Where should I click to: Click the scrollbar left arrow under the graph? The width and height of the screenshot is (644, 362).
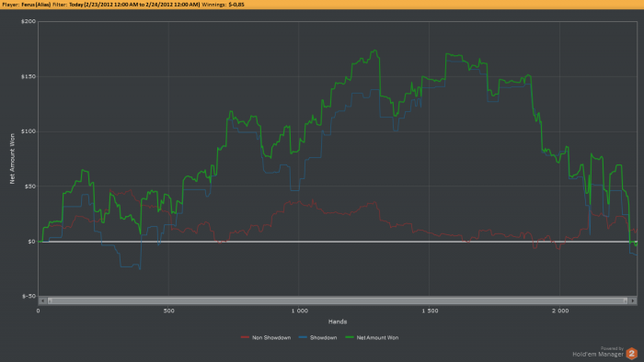click(42, 301)
